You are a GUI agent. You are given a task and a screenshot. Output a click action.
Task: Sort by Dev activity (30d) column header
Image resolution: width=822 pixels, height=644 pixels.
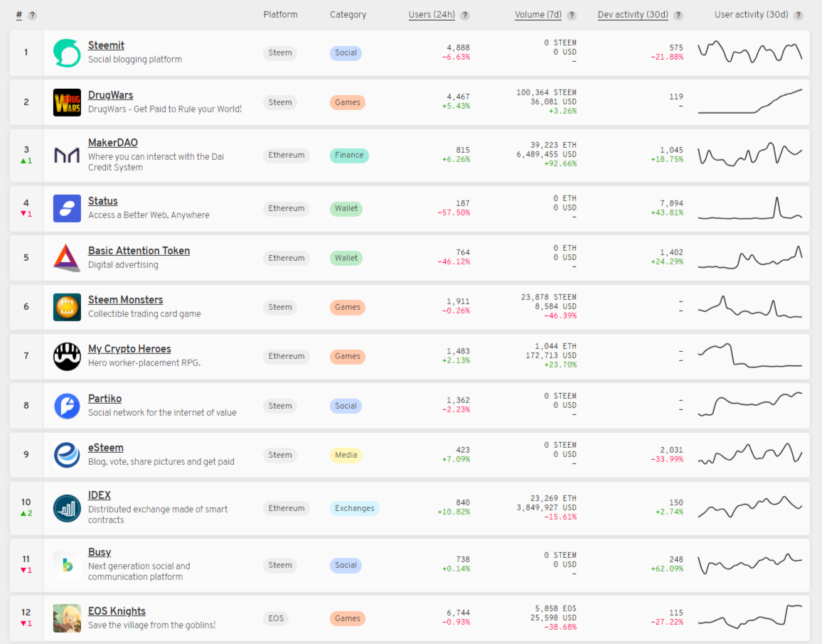[x=633, y=15]
